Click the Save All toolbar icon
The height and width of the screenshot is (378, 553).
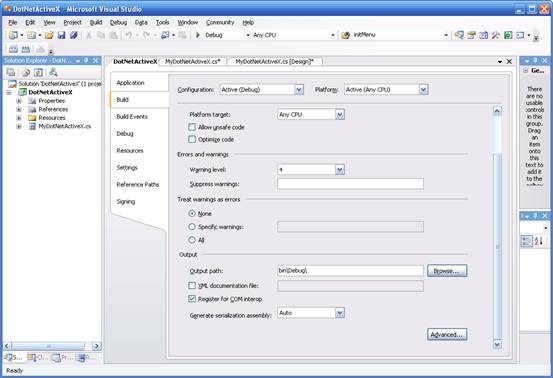coord(73,35)
